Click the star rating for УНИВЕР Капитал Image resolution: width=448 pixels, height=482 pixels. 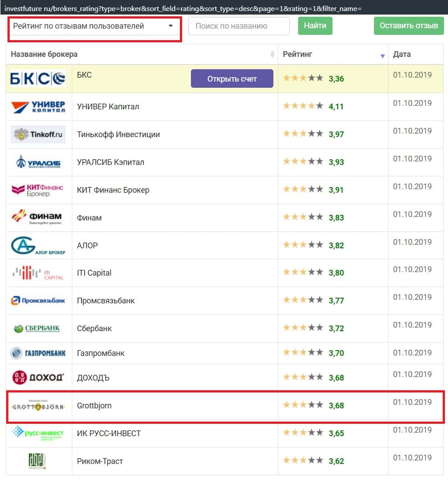tap(303, 106)
